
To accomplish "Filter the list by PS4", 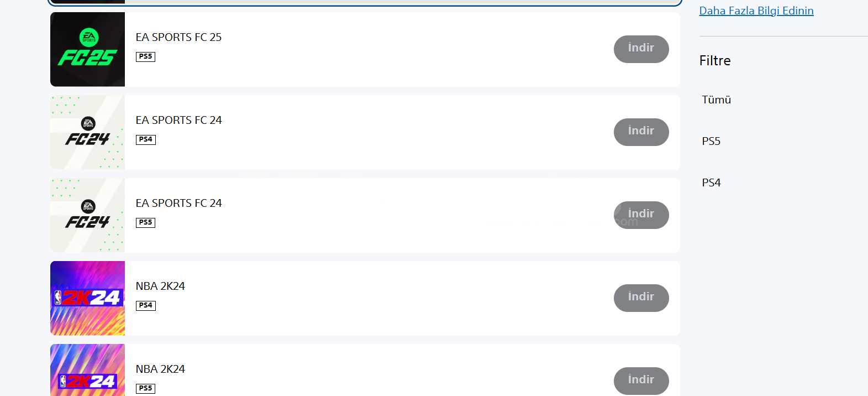I will coord(711,183).
